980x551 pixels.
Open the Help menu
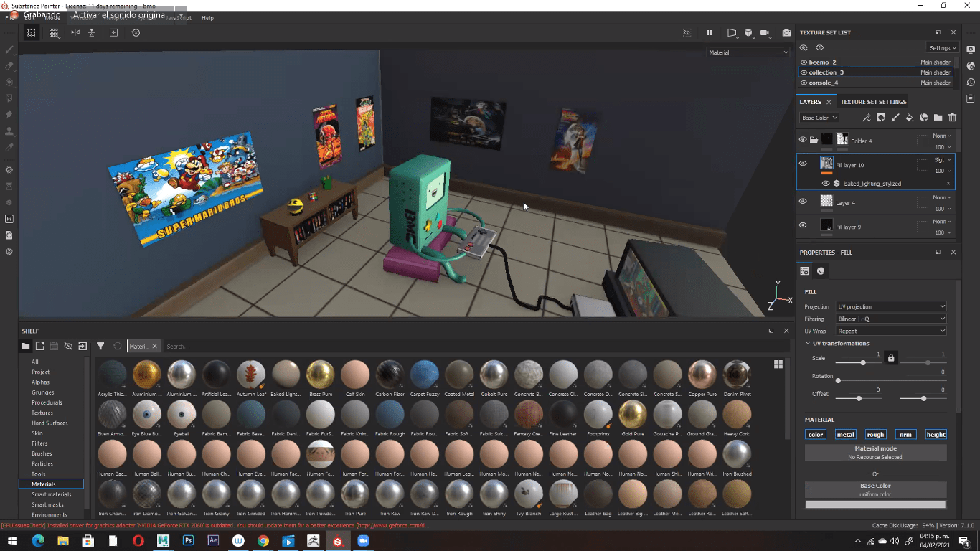point(207,18)
